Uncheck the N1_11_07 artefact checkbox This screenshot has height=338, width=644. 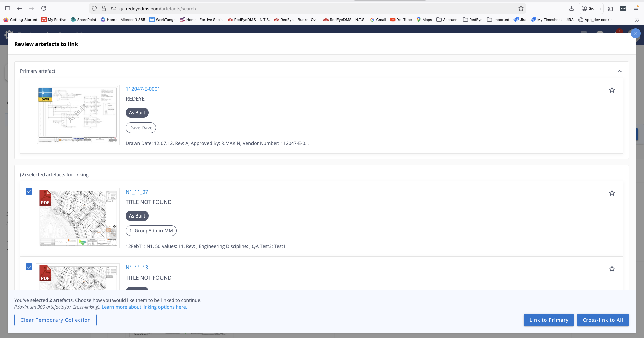[x=29, y=191]
